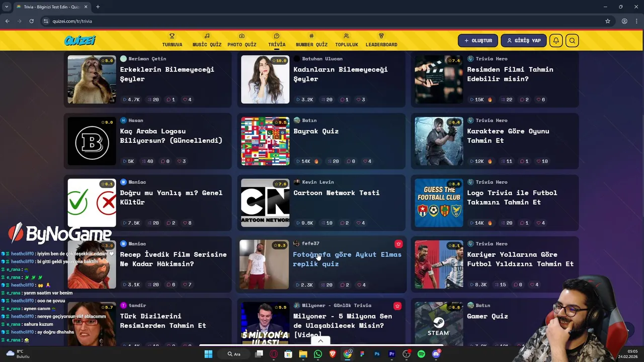Click author name Kevin Levin
Screen dimensions: 644x362
[318, 182]
